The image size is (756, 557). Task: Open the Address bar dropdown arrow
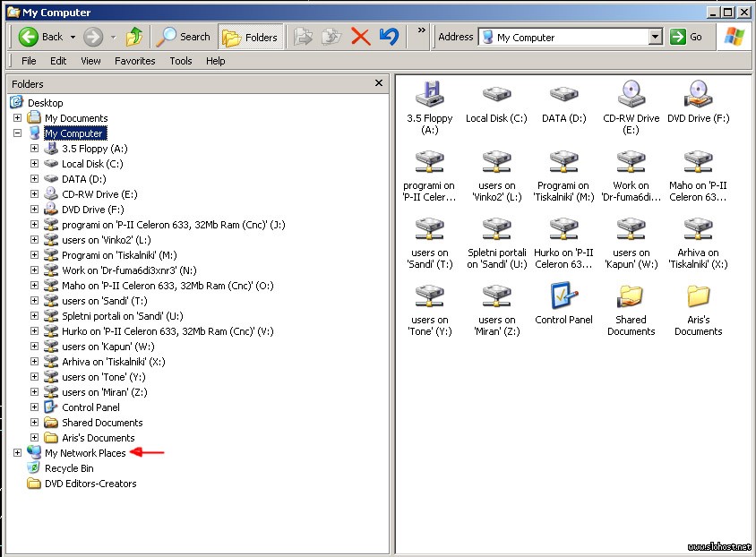tap(655, 37)
